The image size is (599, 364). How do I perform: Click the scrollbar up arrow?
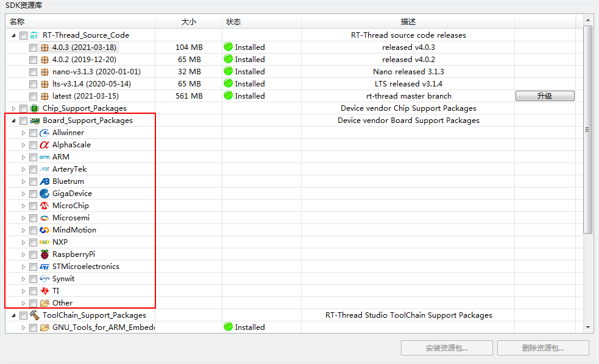[x=588, y=20]
